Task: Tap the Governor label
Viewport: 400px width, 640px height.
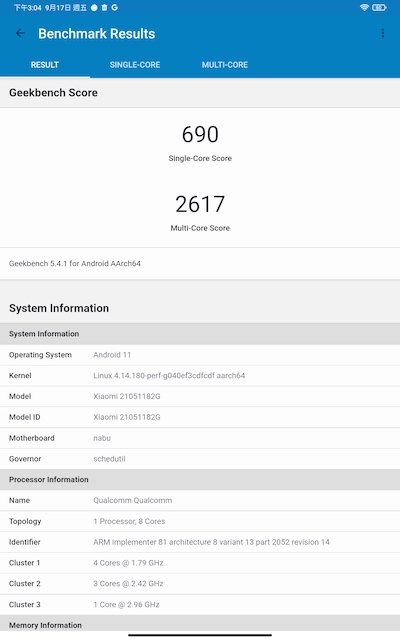Action: [x=25, y=459]
